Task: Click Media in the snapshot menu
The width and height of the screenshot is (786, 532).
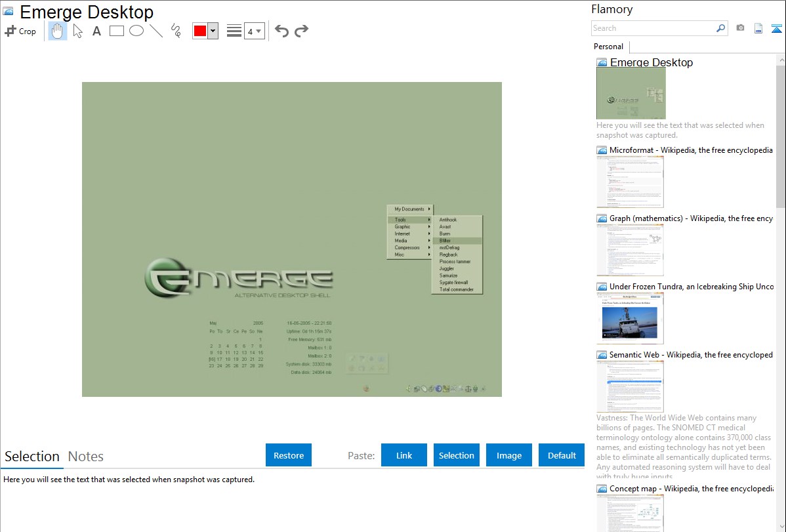Action: click(x=410, y=241)
